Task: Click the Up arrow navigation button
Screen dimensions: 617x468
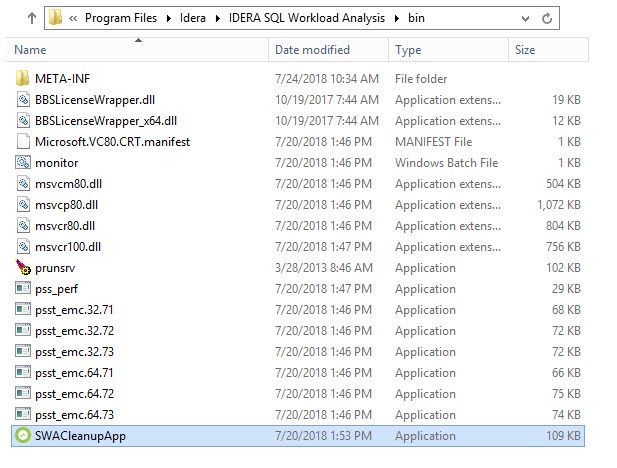Action: pyautogui.click(x=32, y=18)
